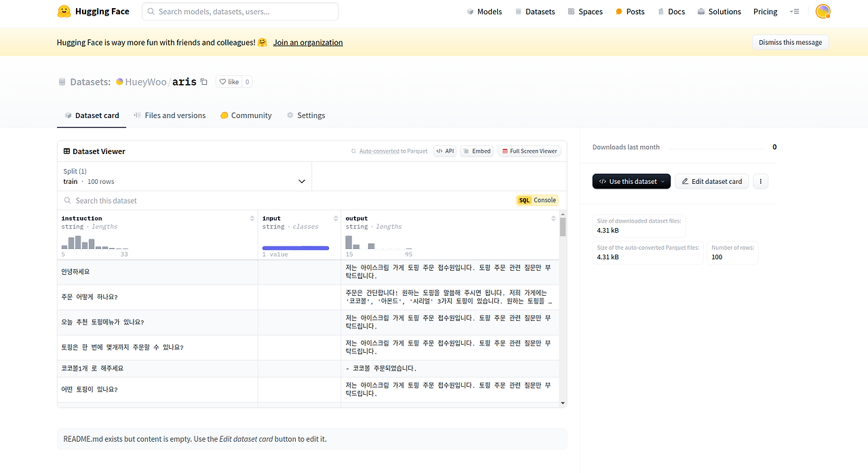Screen dimensions: 868x473
Task: Click the Embed button
Action: point(477,151)
